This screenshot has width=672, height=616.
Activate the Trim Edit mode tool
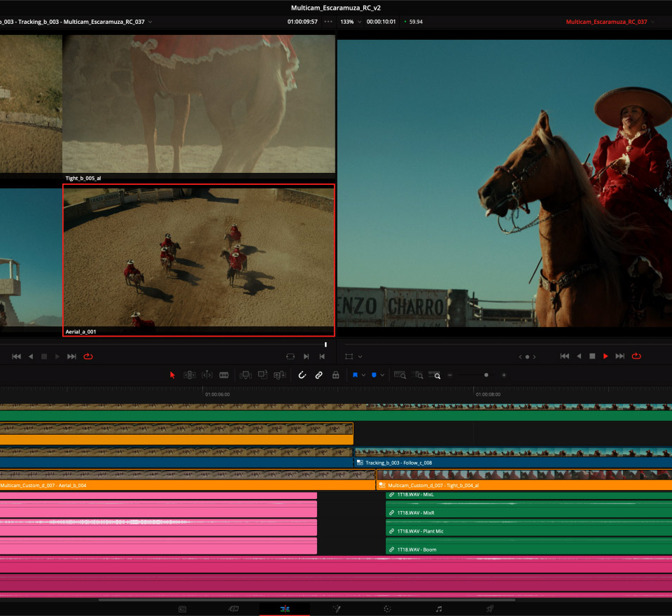190,375
